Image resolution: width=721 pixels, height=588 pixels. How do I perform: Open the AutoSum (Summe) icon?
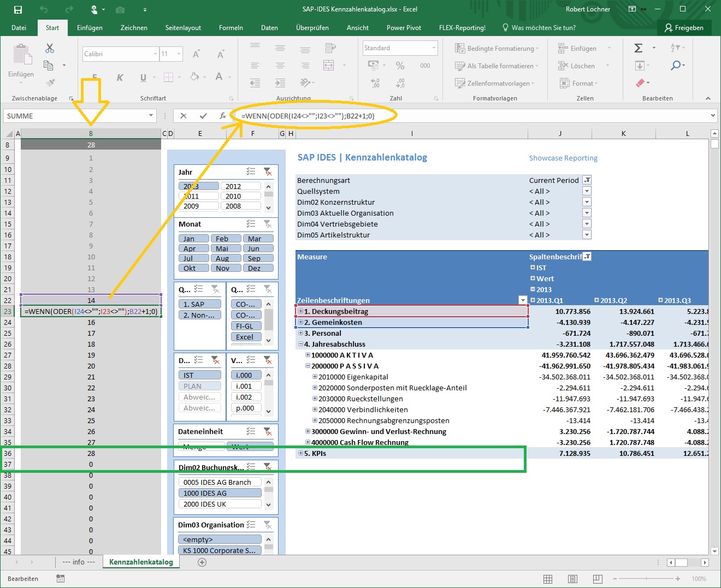(x=638, y=47)
